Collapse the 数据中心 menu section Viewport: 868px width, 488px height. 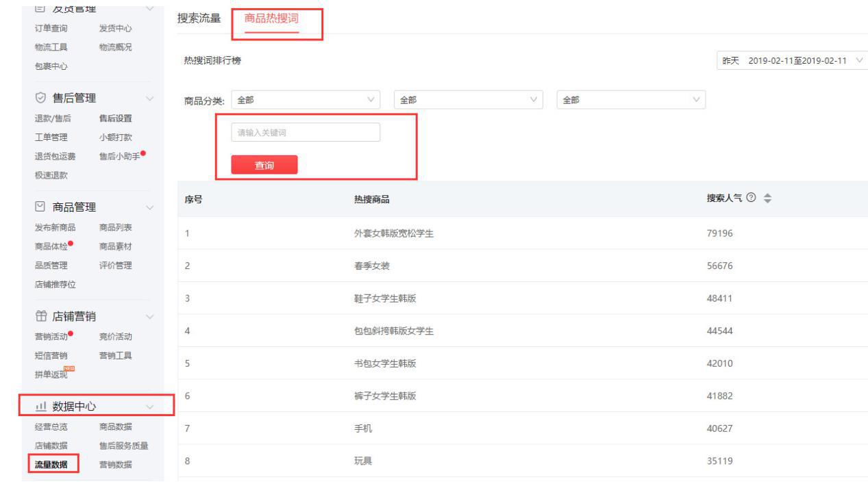(150, 408)
